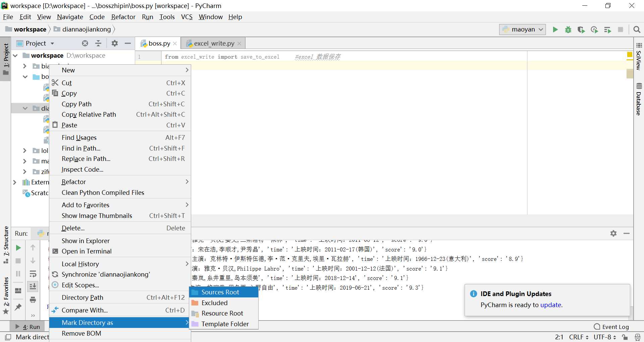Click the Stop icon in main toolbar
The image size is (644, 342).
[621, 30]
